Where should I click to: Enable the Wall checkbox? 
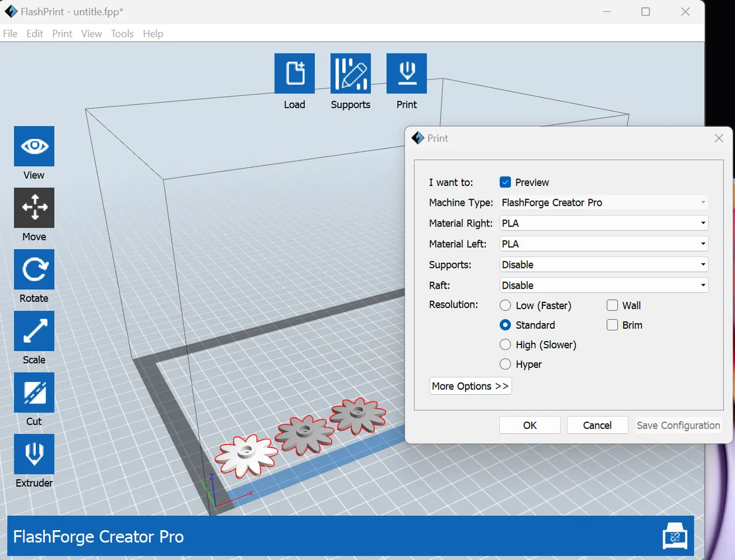(612, 305)
